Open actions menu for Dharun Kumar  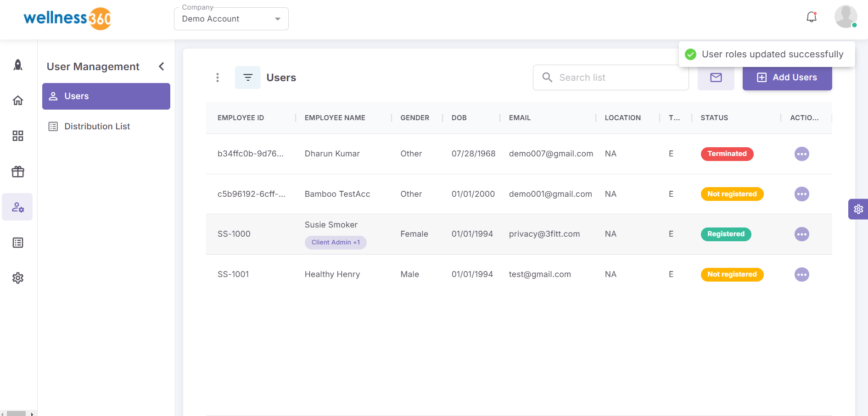(x=802, y=154)
